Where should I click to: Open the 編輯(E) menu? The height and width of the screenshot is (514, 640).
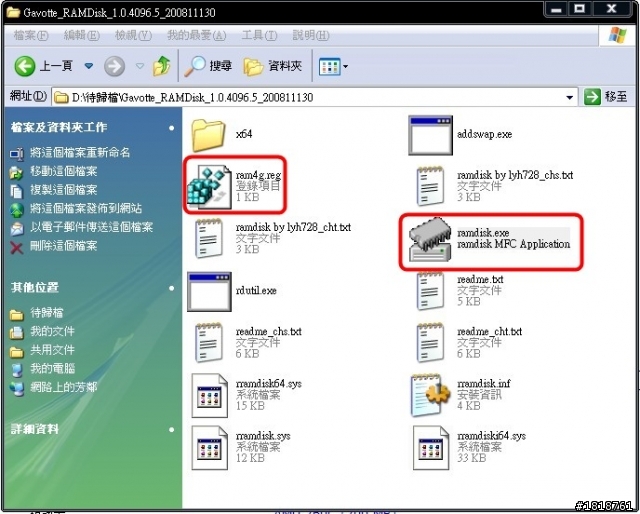82,36
